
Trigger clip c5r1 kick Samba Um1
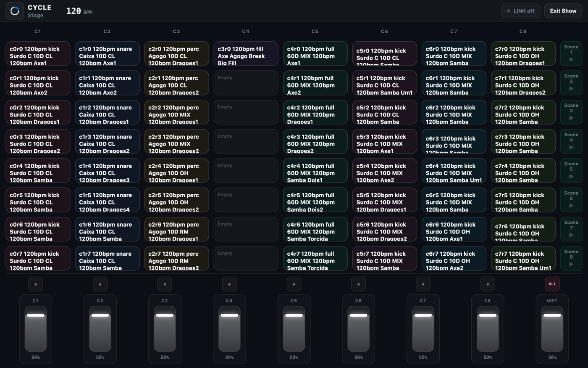pos(384,83)
